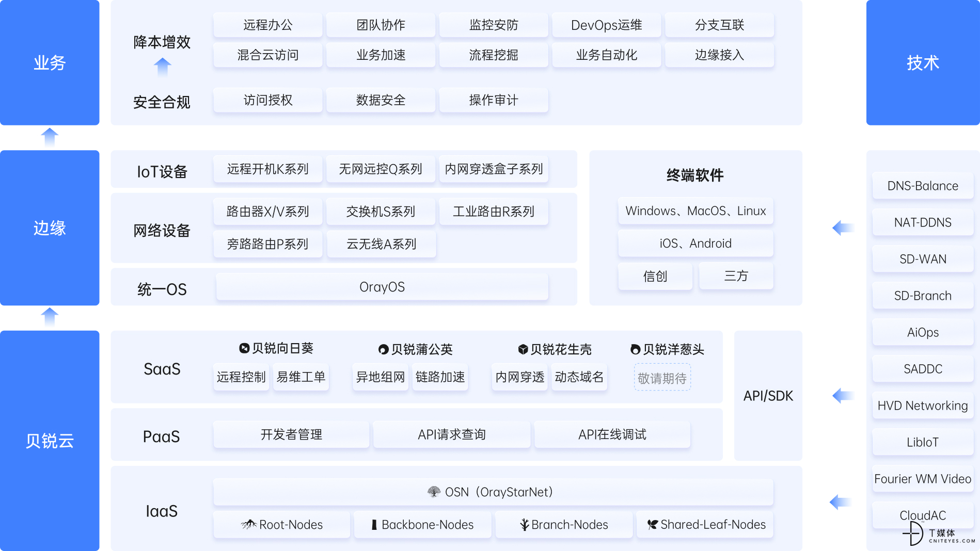Select the 边缘 blue panel
The image size is (980, 551).
pyautogui.click(x=50, y=228)
